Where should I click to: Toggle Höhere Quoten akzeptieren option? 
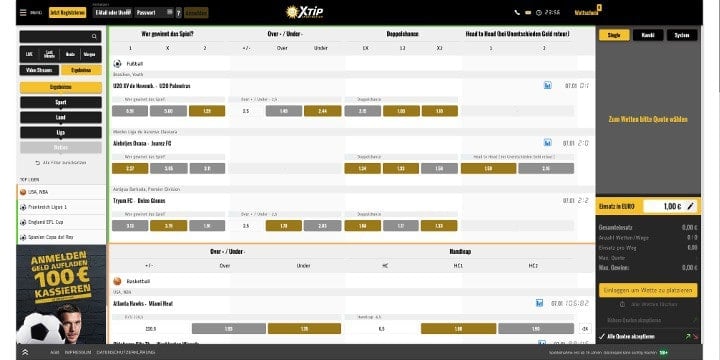pos(628,320)
